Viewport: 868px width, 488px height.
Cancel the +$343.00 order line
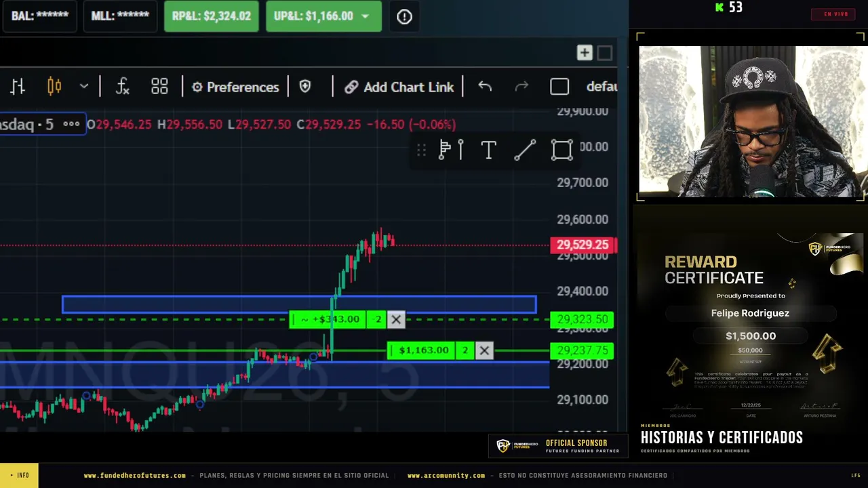[396, 319]
